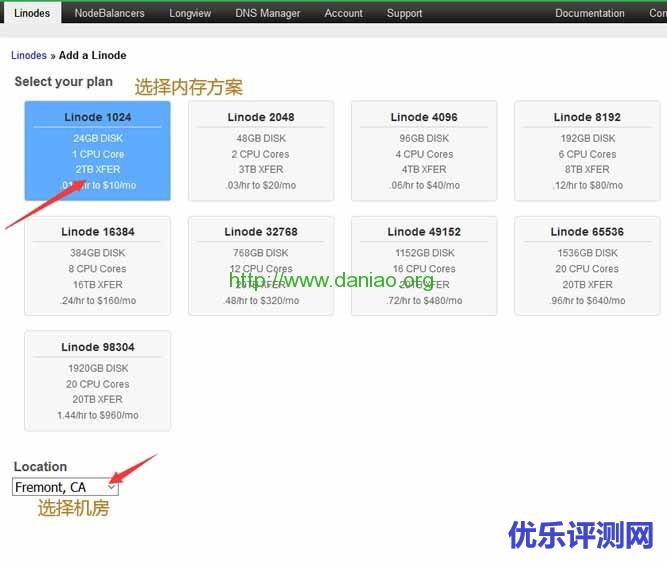
Task: Choose the Linode 4096 plan
Action: pos(424,151)
